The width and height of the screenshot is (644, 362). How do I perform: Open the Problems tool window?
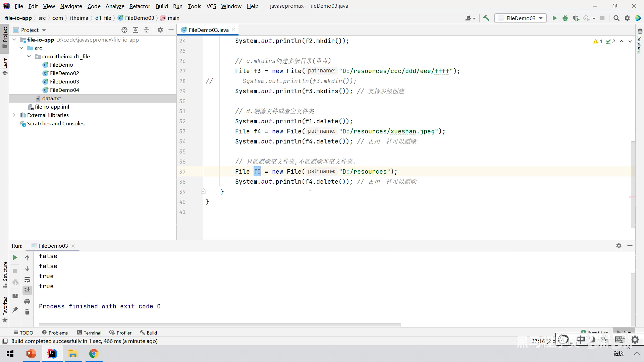(55, 333)
